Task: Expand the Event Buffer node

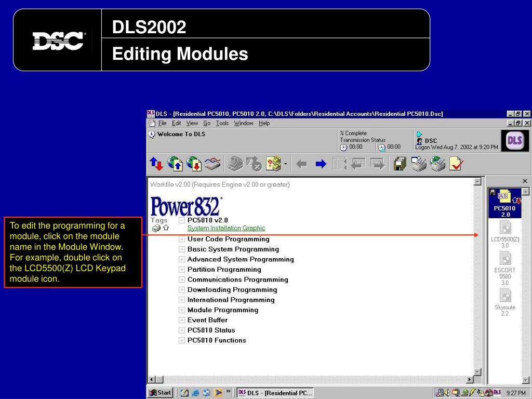Action: [x=182, y=320]
